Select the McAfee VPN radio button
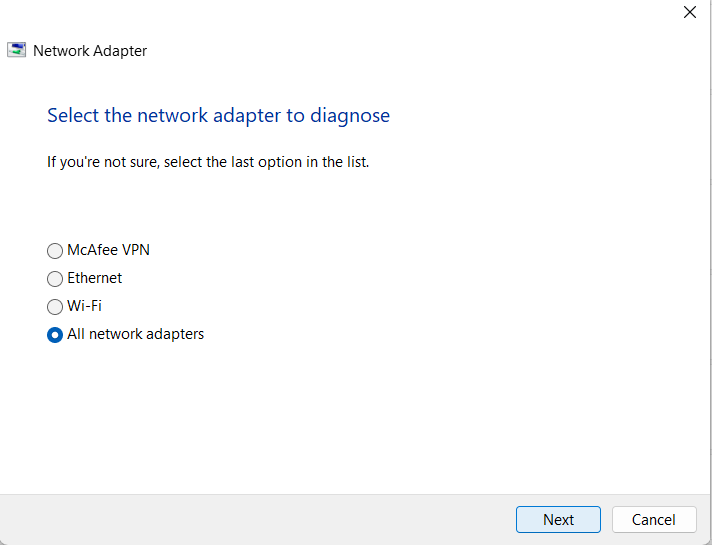The image size is (712, 545). point(55,251)
